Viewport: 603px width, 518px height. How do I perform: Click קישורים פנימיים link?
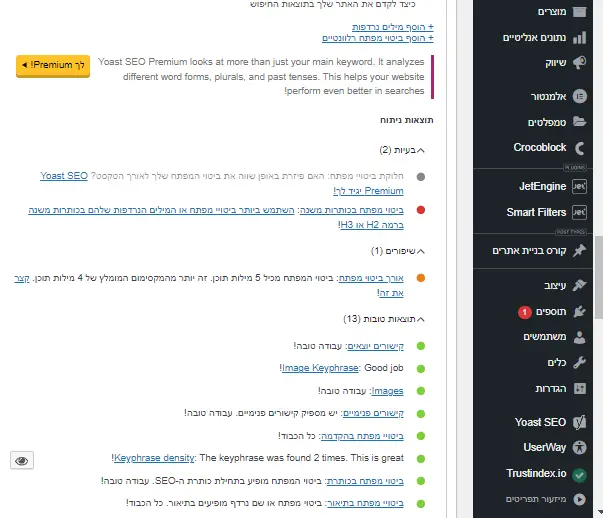point(373,413)
